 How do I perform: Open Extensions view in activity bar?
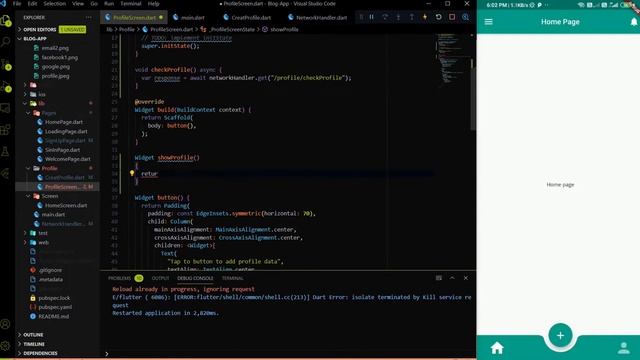coord(6,130)
